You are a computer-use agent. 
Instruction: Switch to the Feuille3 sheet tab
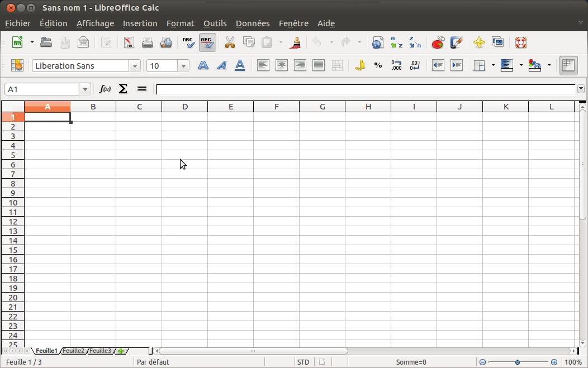pos(100,351)
